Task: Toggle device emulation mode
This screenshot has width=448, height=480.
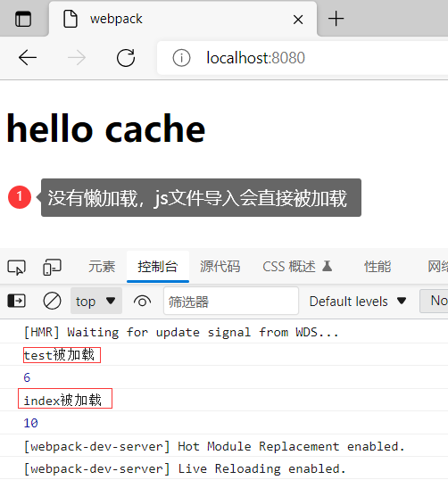Action: point(52,267)
